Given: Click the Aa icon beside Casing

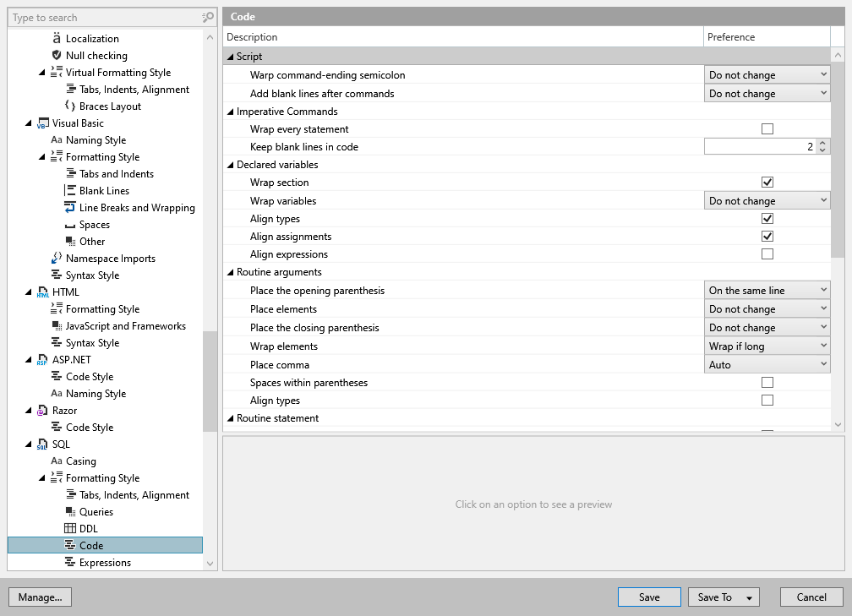Looking at the screenshot, I should pyautogui.click(x=57, y=461).
